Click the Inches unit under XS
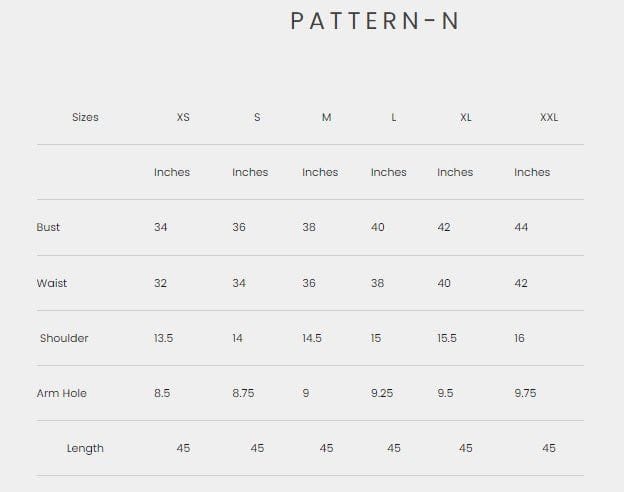Image resolution: width=624 pixels, height=492 pixels. coord(172,172)
